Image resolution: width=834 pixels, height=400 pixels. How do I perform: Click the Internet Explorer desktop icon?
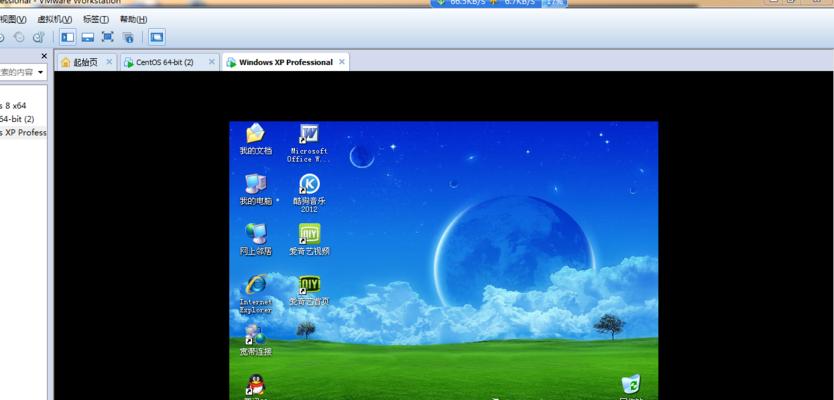point(255,294)
